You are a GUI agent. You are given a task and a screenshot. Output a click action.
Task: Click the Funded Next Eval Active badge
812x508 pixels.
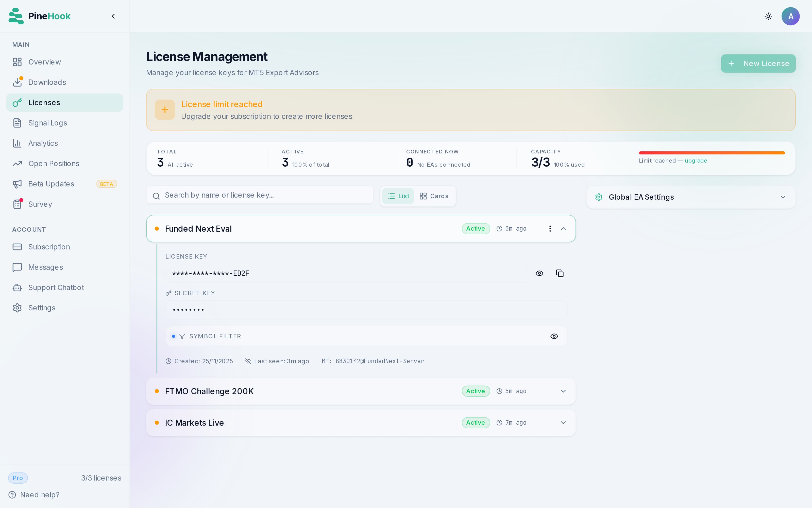476,228
